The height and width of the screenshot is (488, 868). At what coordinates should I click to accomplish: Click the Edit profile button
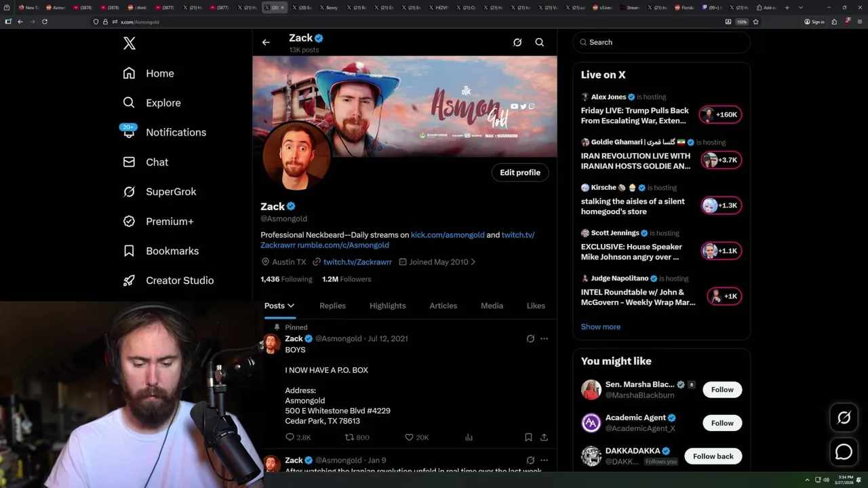pos(520,173)
